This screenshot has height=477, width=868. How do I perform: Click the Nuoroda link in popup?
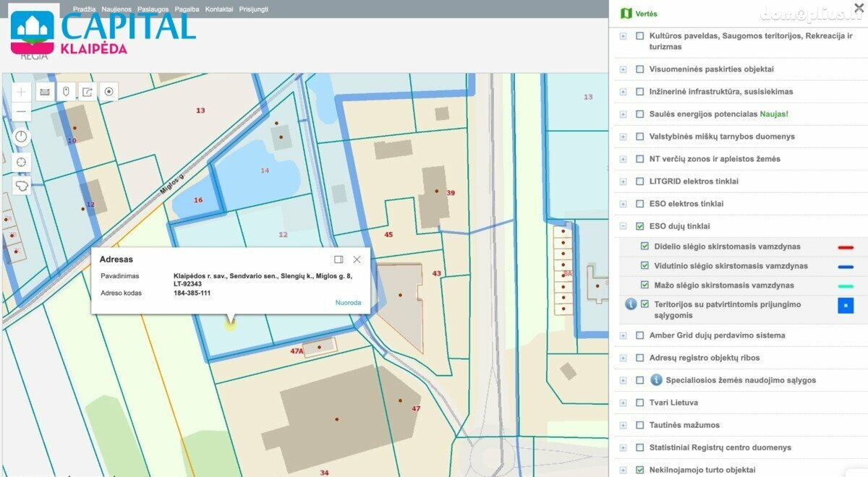coord(348,303)
